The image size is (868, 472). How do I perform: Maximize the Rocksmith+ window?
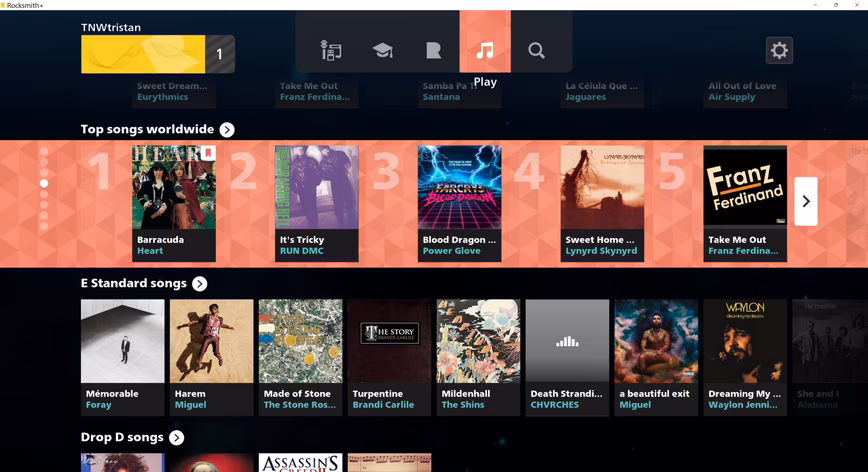836,5
